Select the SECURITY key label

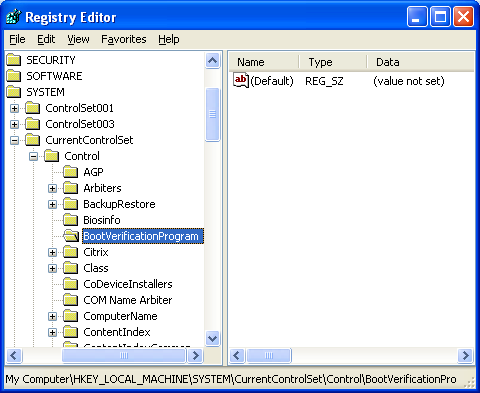pyautogui.click(x=51, y=60)
